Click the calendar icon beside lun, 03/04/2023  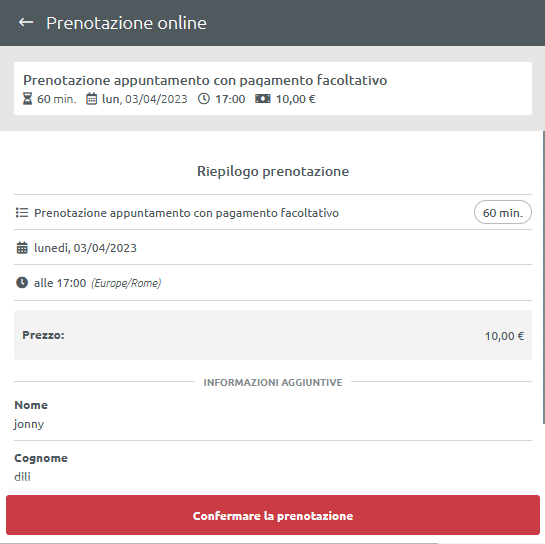pos(91,99)
